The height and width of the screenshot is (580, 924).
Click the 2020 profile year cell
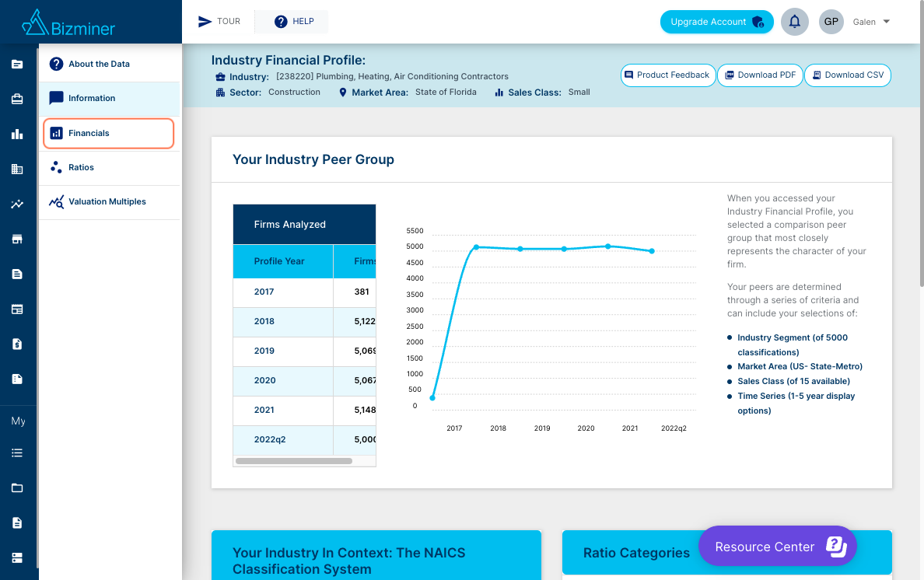283,380
